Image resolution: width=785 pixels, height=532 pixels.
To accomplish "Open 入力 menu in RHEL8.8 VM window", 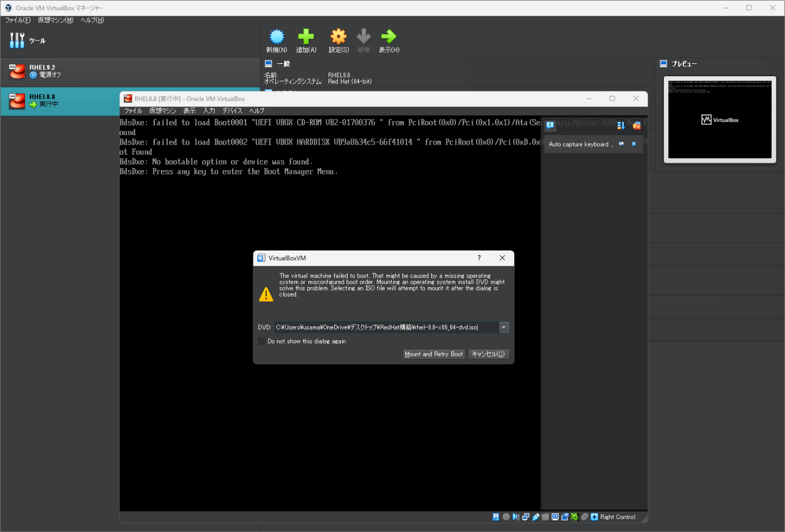I will tap(209, 111).
